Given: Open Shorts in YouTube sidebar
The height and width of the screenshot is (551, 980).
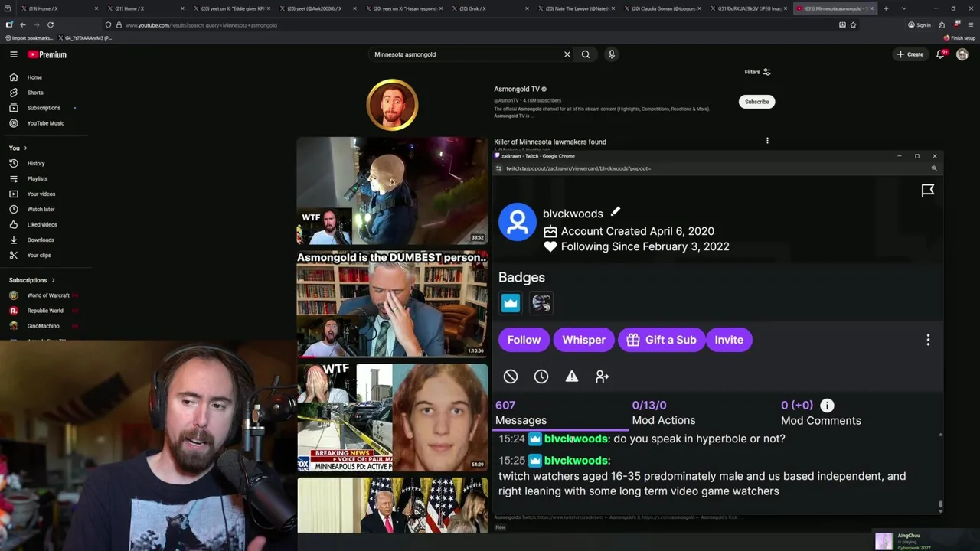Looking at the screenshot, I should point(35,93).
